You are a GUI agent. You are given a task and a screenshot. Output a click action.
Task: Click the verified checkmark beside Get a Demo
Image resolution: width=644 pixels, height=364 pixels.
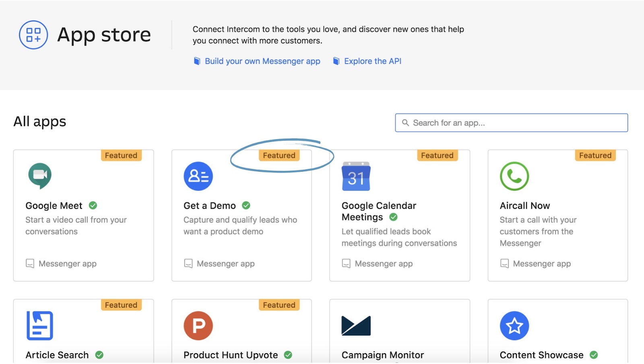point(246,206)
